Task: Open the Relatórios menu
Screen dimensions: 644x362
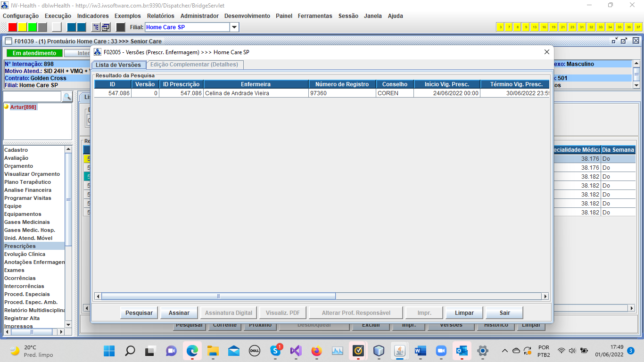Action: pyautogui.click(x=160, y=16)
